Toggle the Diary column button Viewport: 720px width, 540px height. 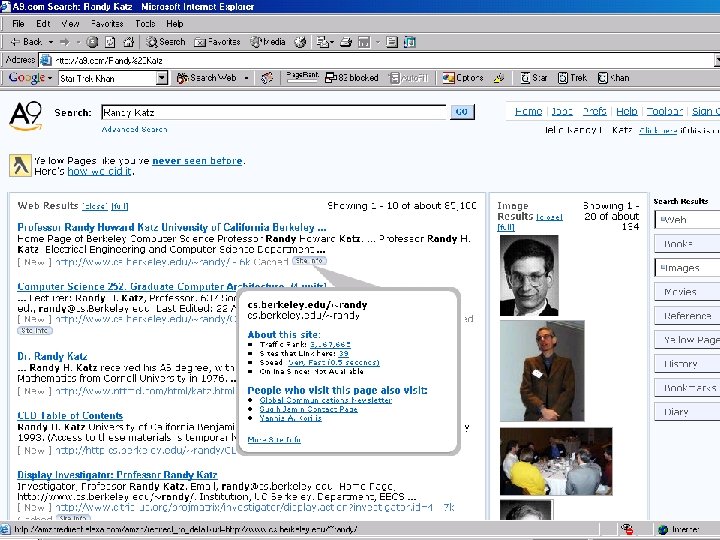(687, 412)
